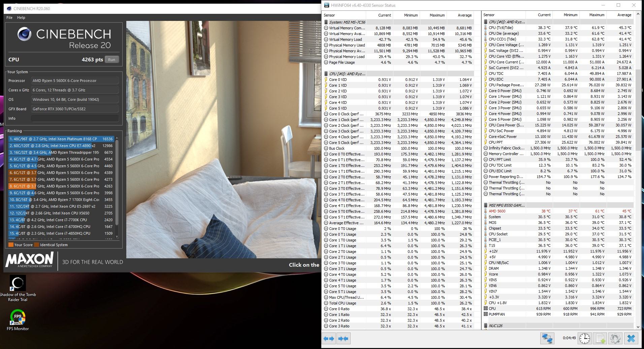Image resolution: width=644 pixels, height=349 pixels.
Task: Click the Current column header in left sensor pane
Action: click(379, 15)
